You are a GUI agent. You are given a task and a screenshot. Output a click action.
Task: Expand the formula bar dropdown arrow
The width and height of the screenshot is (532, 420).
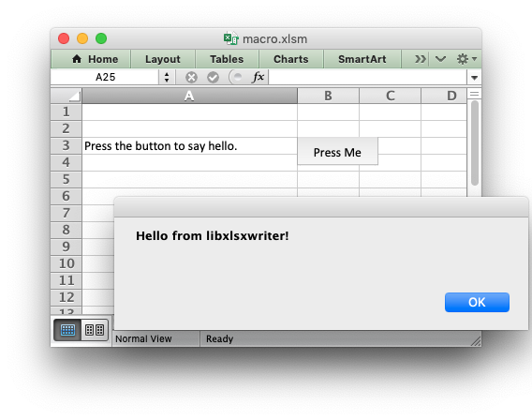[474, 78]
